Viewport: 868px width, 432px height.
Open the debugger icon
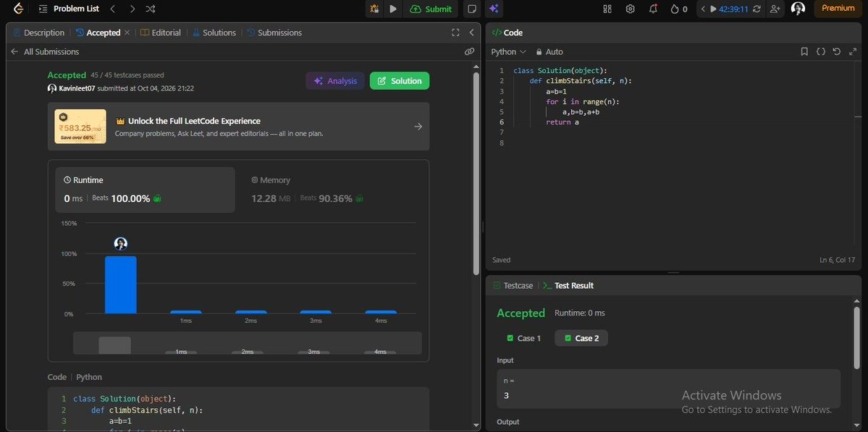coord(374,9)
